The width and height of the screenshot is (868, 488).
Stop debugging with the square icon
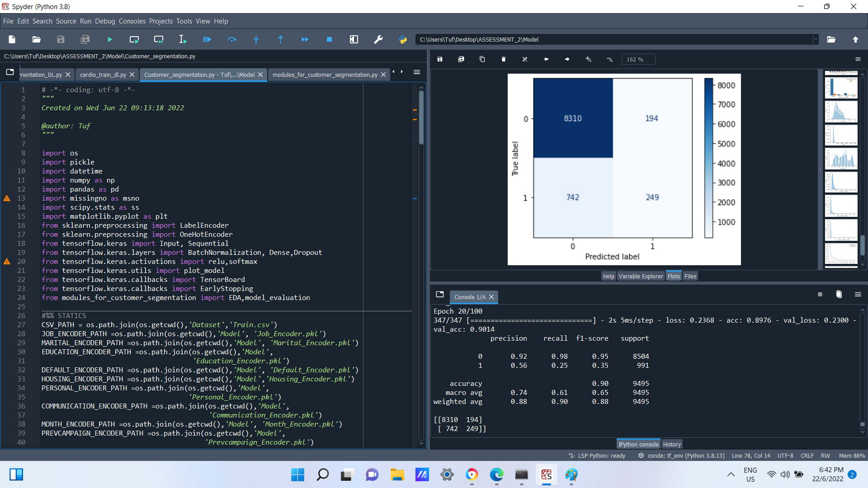tap(330, 40)
